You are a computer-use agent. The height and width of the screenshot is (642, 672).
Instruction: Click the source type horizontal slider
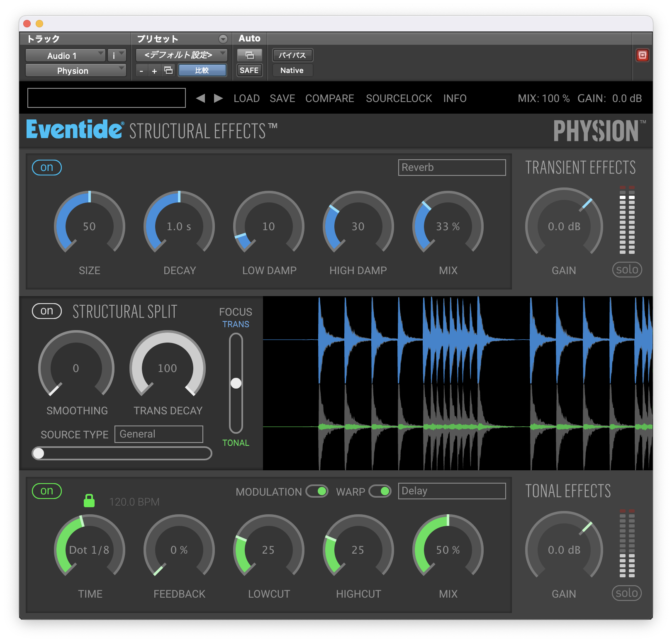tap(122, 453)
